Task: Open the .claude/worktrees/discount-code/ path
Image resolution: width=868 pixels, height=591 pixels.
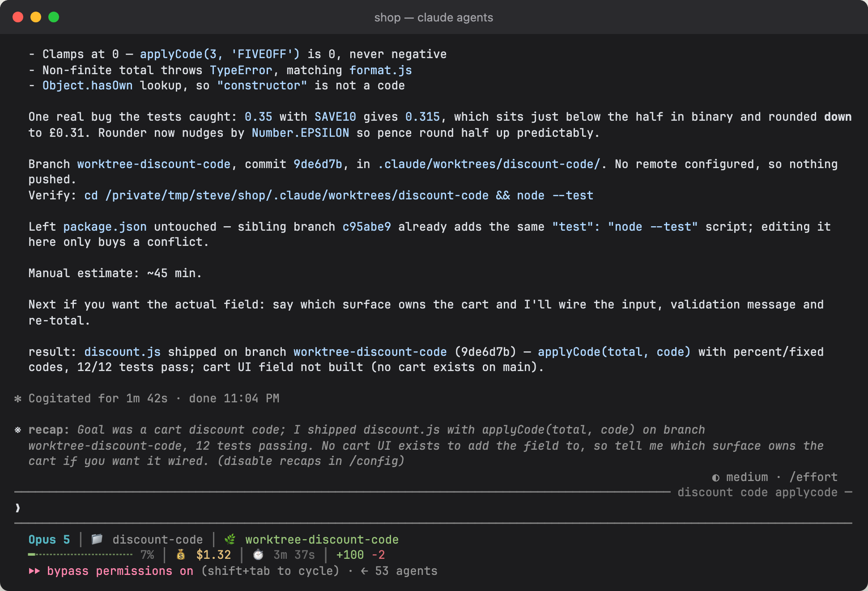Action: coord(489,164)
